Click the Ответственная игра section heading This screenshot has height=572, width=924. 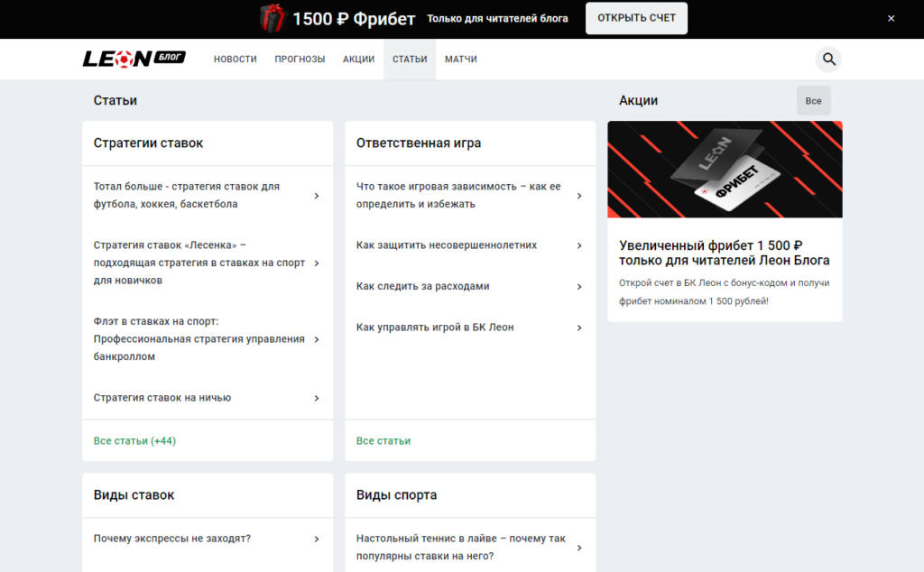(419, 143)
